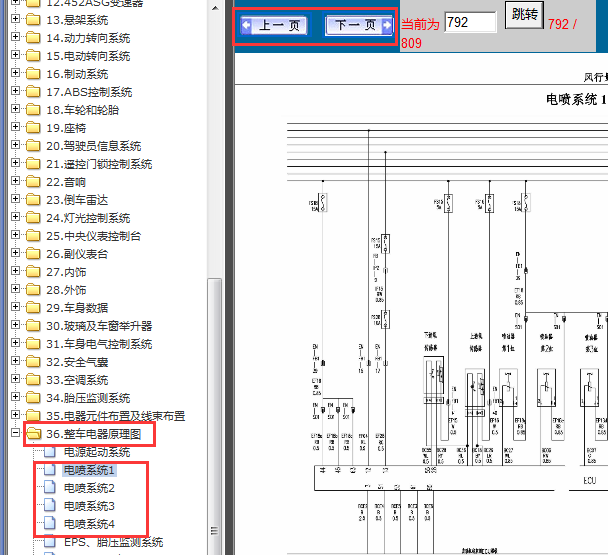This screenshot has width=608, height=555.
Task: Click the folder icon of 26.副仪表台
Action: click(x=33, y=253)
